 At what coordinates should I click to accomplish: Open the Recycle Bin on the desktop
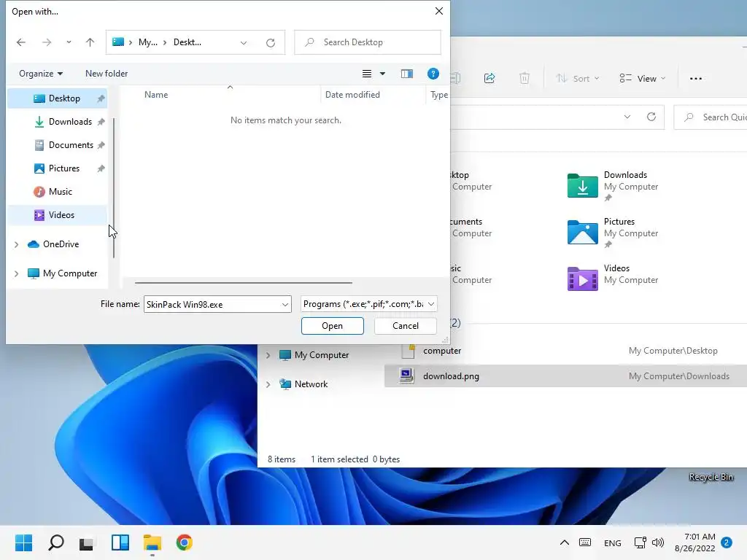pos(711,477)
